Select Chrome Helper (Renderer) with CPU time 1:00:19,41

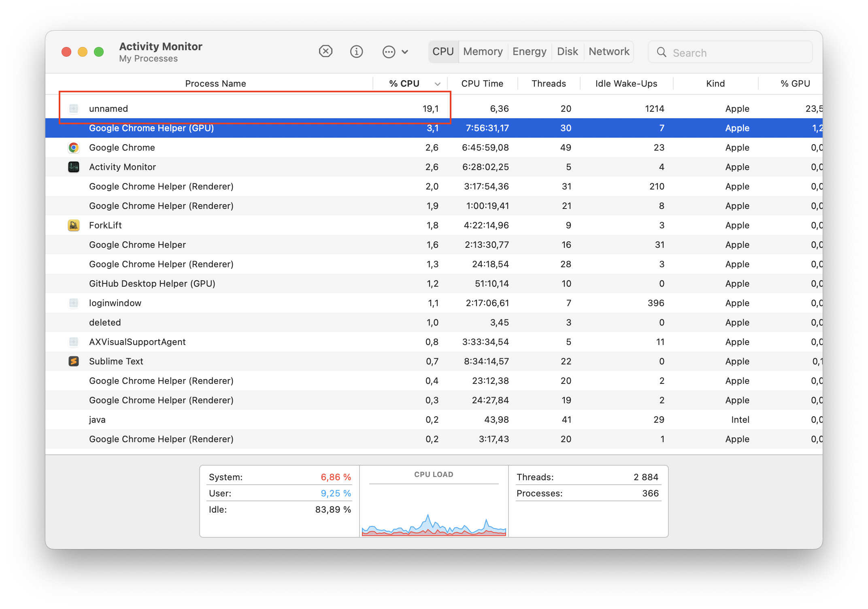pos(434,206)
